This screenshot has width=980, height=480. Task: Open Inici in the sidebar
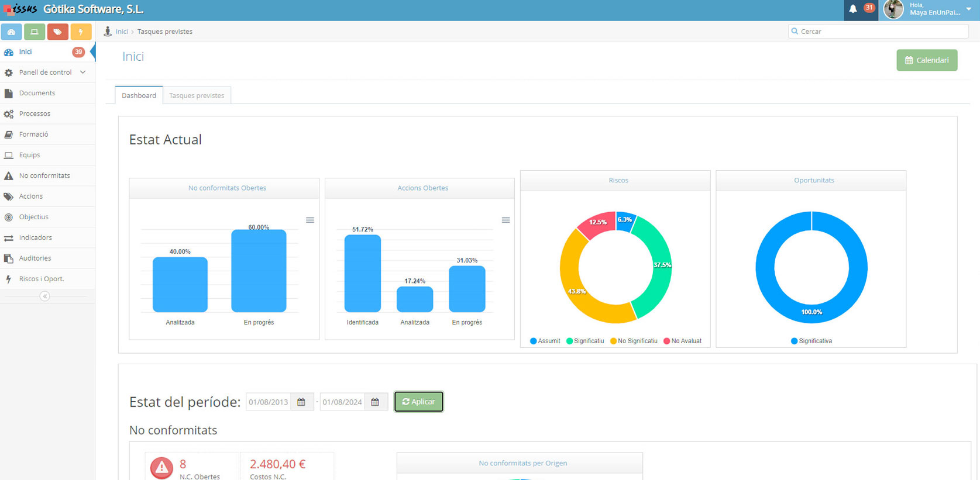(47, 52)
